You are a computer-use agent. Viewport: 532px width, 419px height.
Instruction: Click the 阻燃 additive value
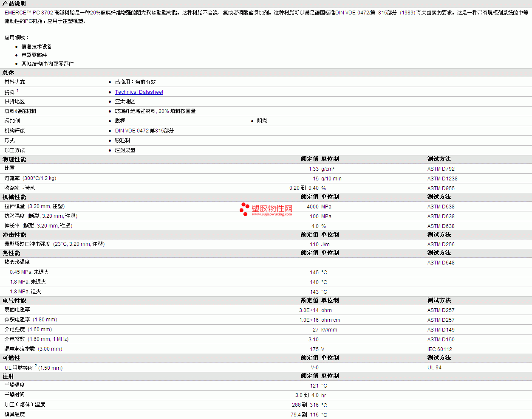[262, 121]
